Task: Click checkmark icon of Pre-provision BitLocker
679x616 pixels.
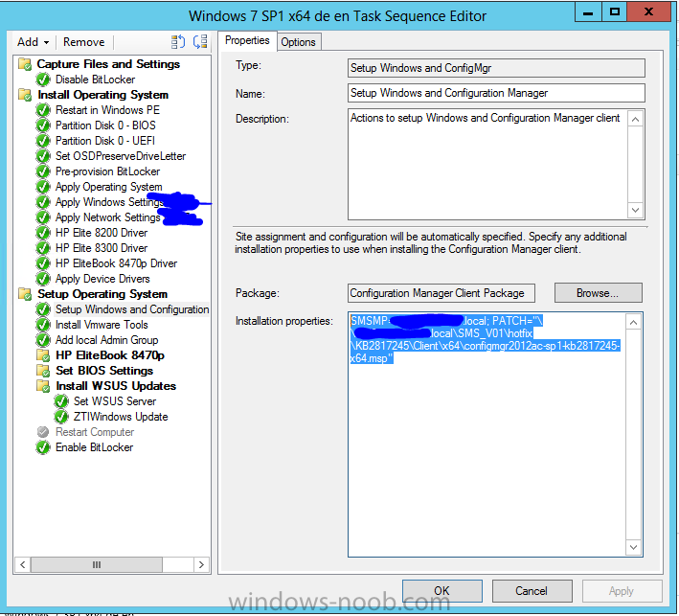Action: point(43,171)
